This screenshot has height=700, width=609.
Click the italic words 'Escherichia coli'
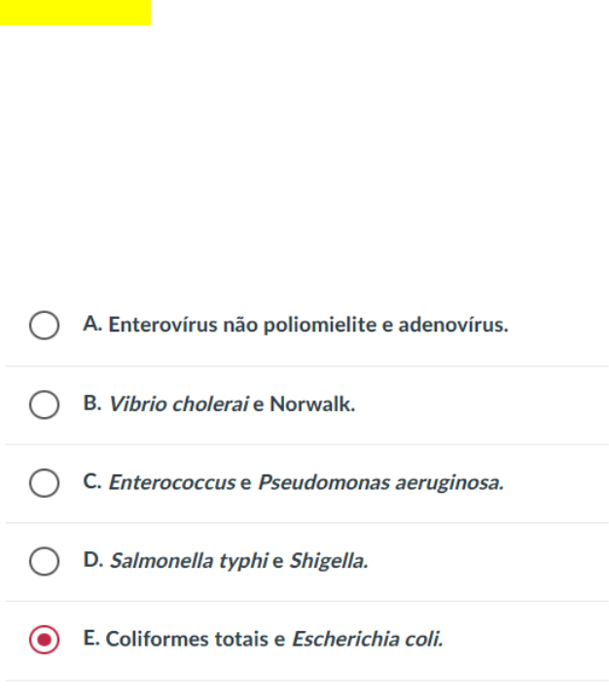click(368, 641)
